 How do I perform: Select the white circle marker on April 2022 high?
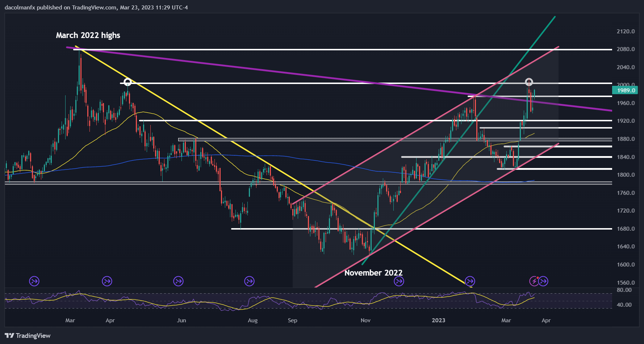127,82
